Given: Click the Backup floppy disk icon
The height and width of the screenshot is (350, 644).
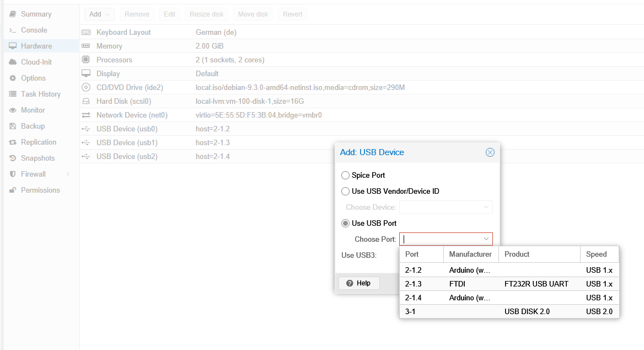Looking at the screenshot, I should tap(13, 126).
